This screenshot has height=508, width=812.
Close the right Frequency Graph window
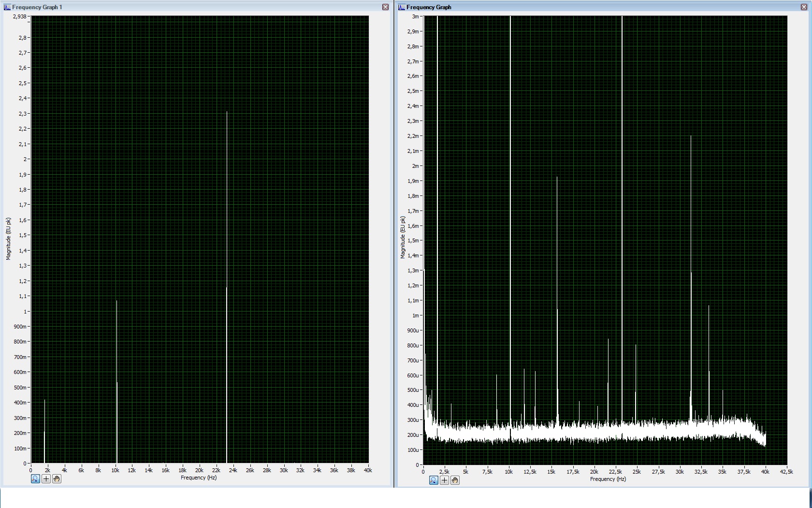click(804, 7)
